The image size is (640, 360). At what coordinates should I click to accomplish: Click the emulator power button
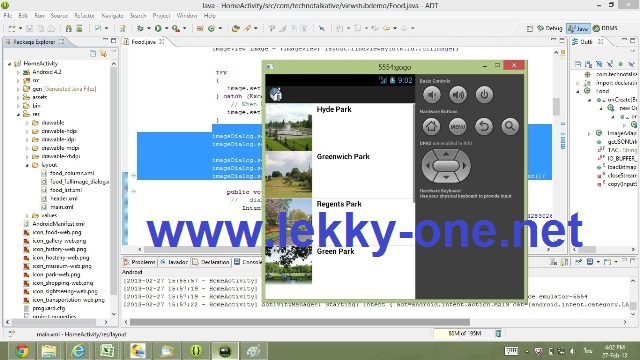pyautogui.click(x=484, y=95)
